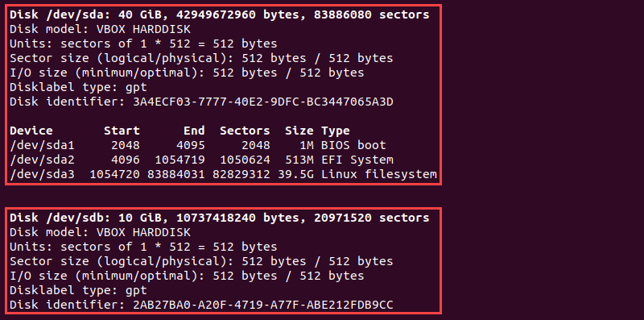This screenshot has height=320, width=644.
Task: Click the Device column header
Action: point(31,131)
